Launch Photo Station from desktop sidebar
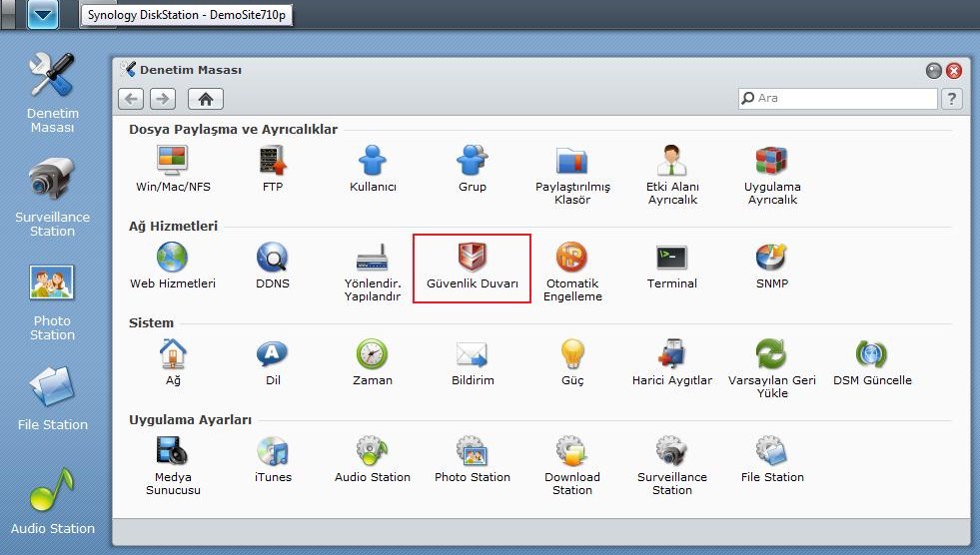980x555 pixels. pos(52,300)
